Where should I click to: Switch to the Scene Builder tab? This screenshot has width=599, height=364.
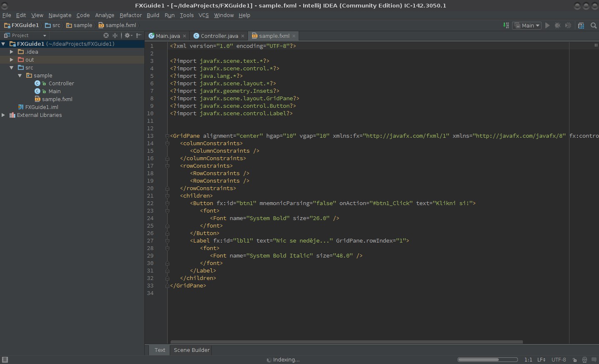[191, 350]
